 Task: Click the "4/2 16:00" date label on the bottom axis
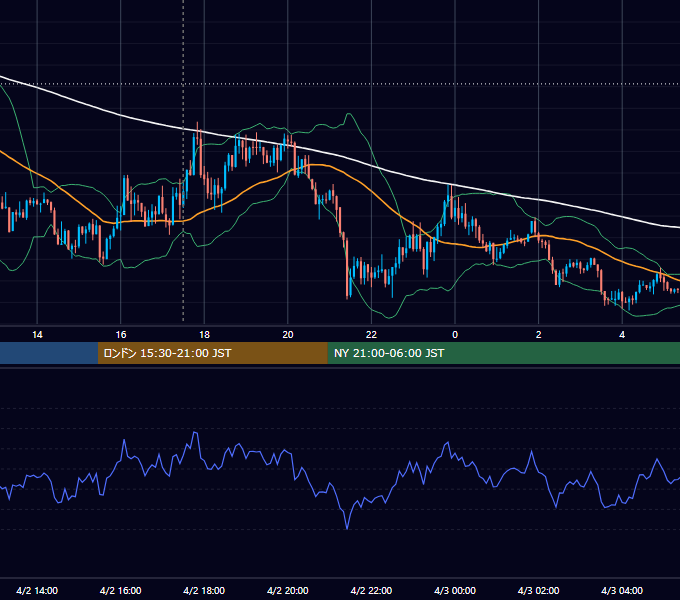121,590
